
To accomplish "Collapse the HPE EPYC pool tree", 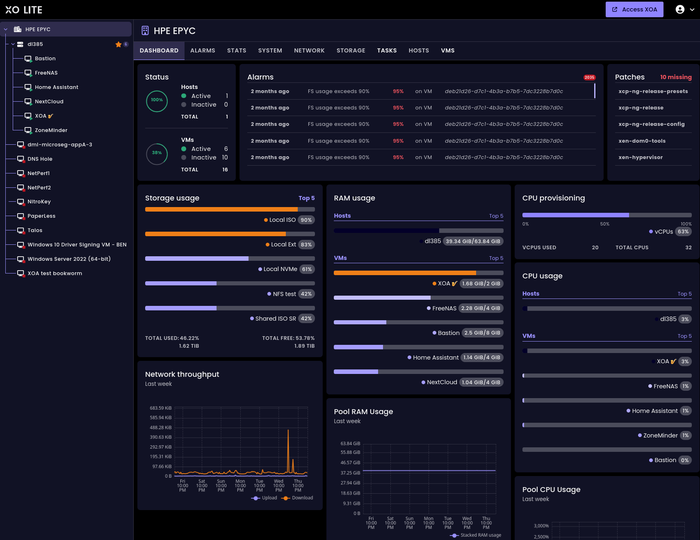I will (6, 29).
